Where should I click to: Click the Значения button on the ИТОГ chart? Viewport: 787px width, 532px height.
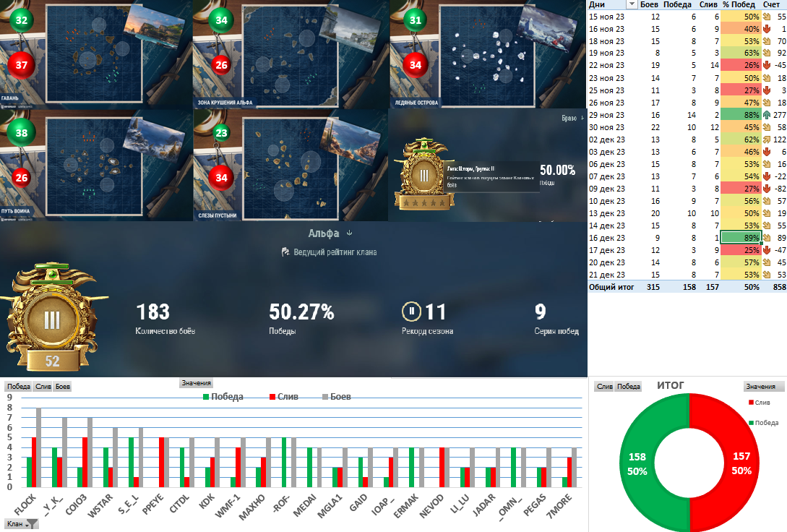[x=760, y=387]
